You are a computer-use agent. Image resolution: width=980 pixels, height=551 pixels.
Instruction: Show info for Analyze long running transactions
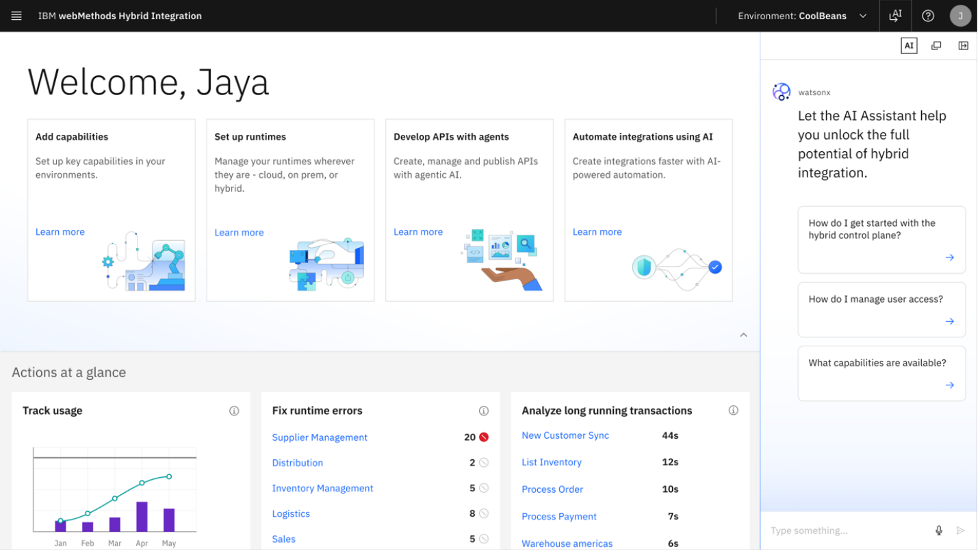[x=734, y=411]
